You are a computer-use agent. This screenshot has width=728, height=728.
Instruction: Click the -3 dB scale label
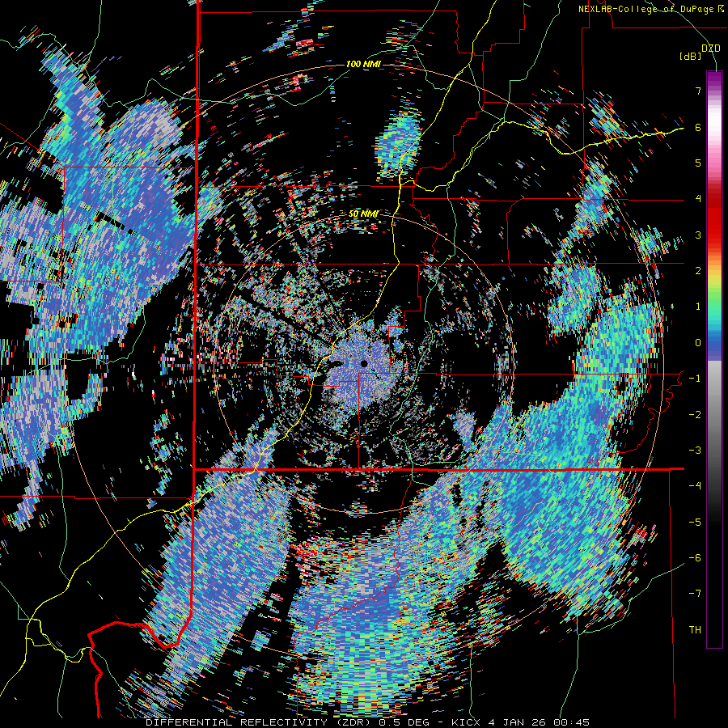pyautogui.click(x=695, y=451)
